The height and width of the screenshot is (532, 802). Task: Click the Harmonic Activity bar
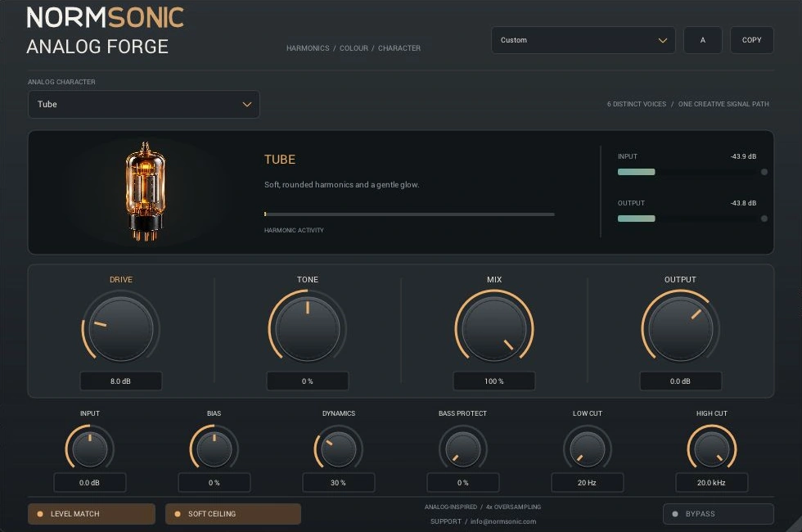pyautogui.click(x=409, y=214)
